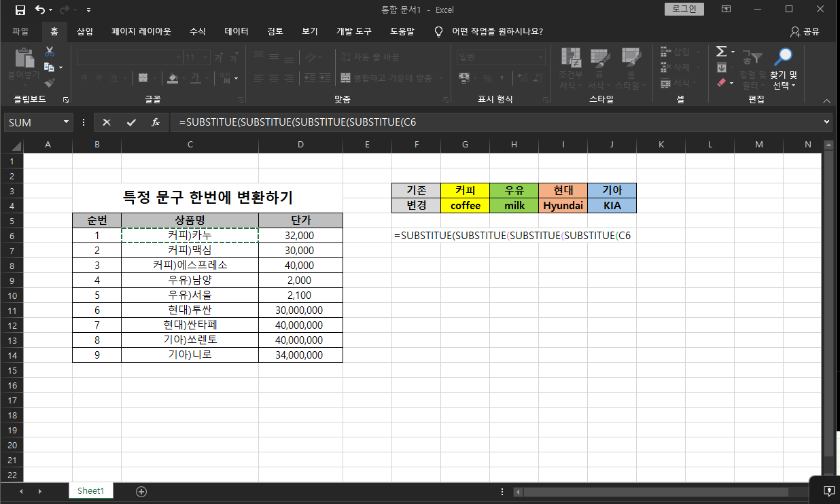Click the Borders grid icon
This screenshot has width=840, height=504.
[x=143, y=78]
